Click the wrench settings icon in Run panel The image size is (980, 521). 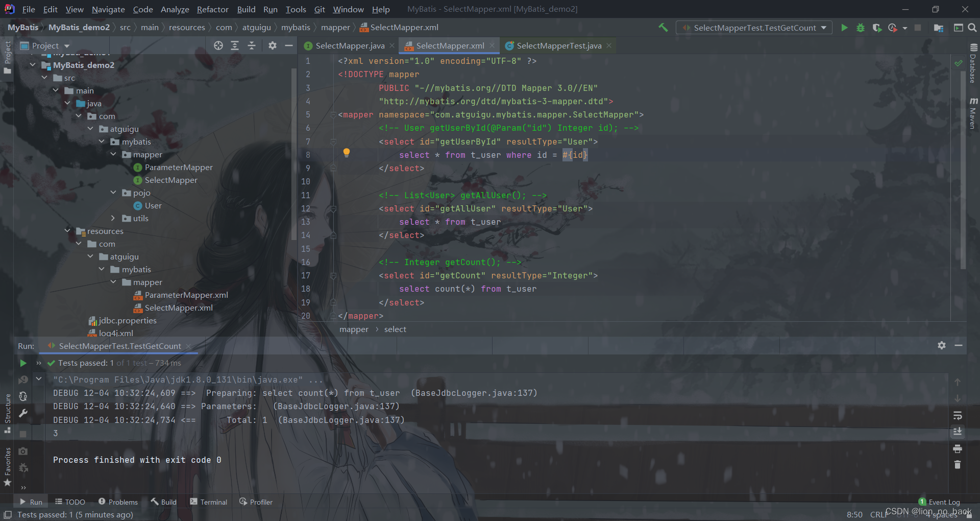[x=23, y=413]
